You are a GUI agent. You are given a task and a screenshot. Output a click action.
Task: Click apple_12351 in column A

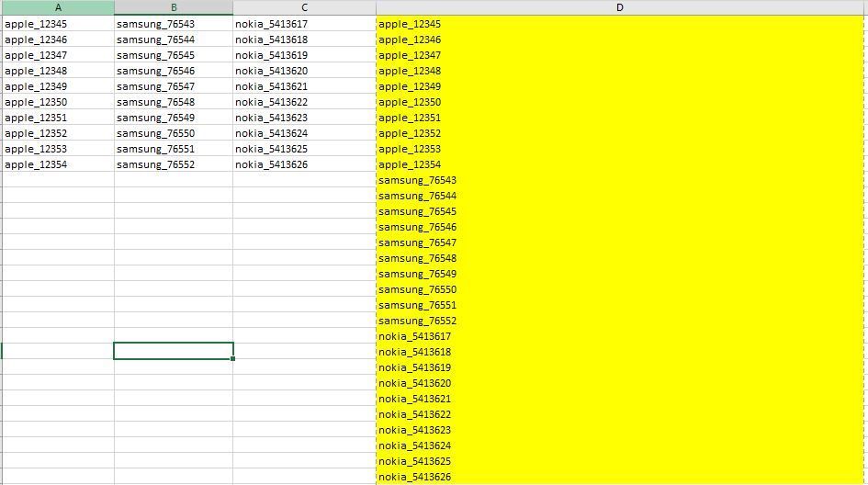58,118
